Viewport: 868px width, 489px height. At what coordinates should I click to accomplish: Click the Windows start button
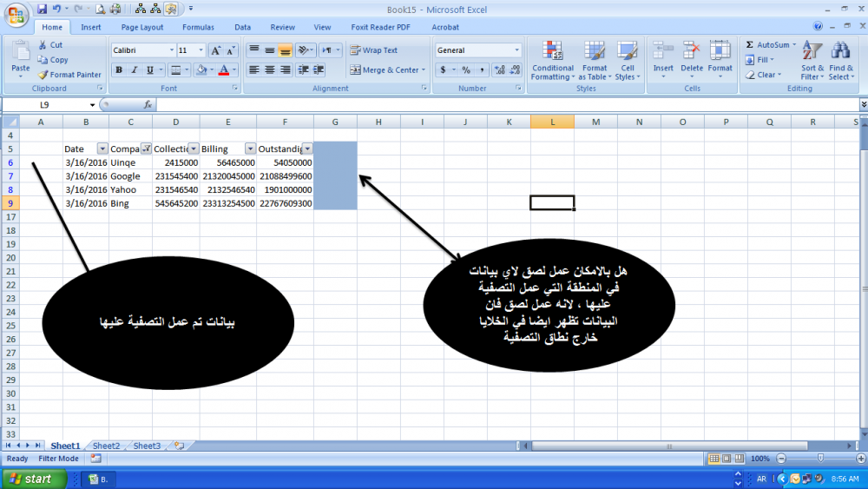35,479
